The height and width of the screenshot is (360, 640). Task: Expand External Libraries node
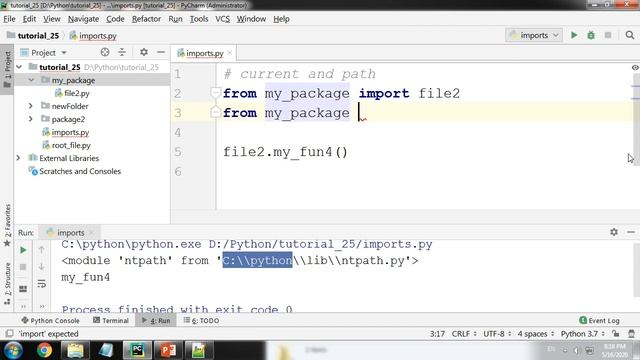18,158
